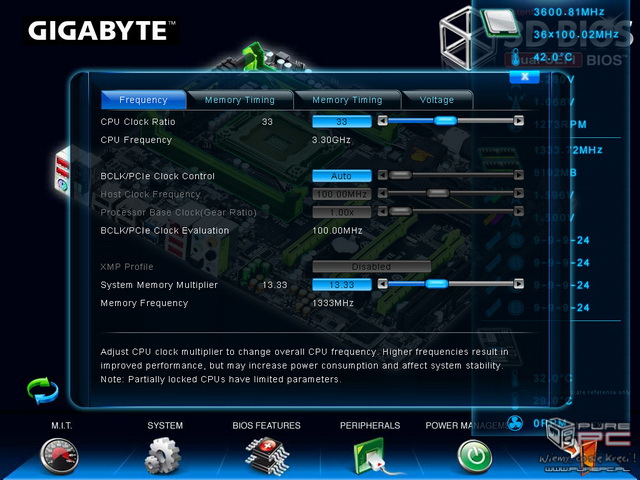Click the BCLK/PCIe Clock Control slider handle

coord(400,175)
